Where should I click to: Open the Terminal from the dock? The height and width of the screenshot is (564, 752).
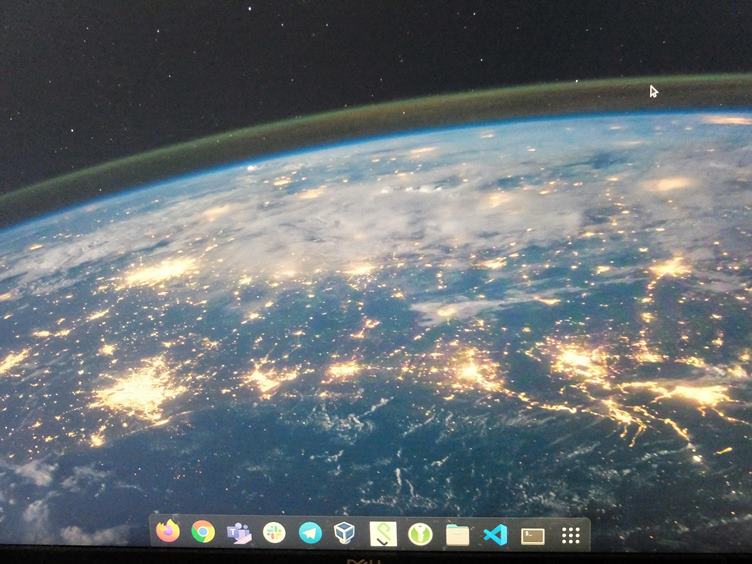pyautogui.click(x=532, y=536)
